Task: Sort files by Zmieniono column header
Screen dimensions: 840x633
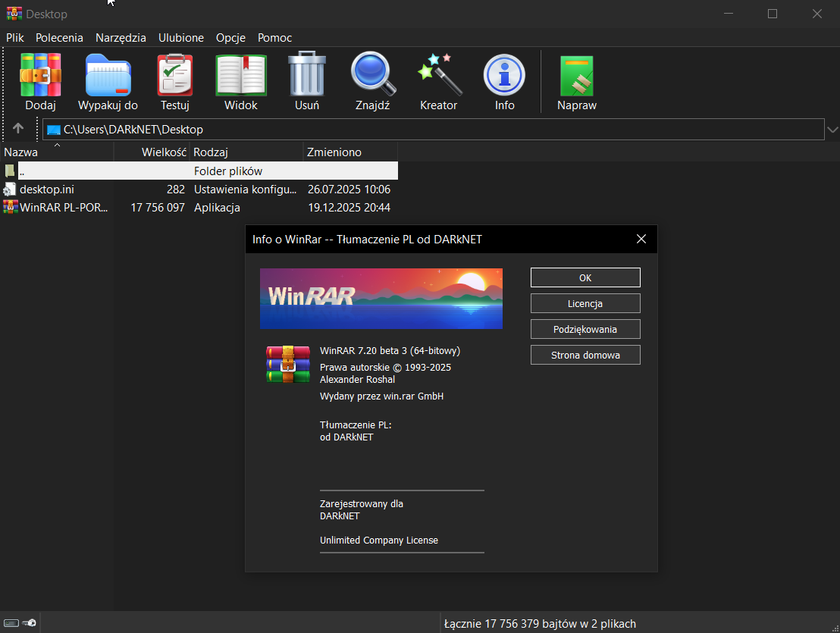Action: [x=351, y=152]
